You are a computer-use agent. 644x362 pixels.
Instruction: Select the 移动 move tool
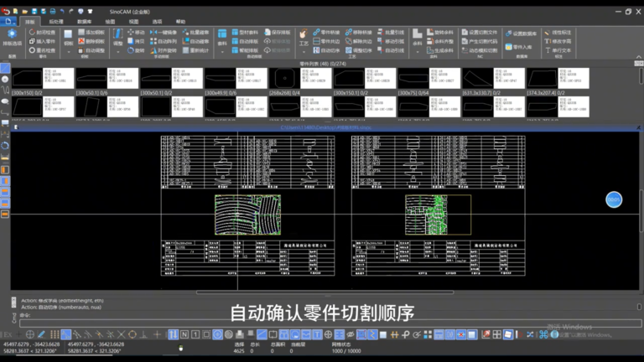pos(136,32)
